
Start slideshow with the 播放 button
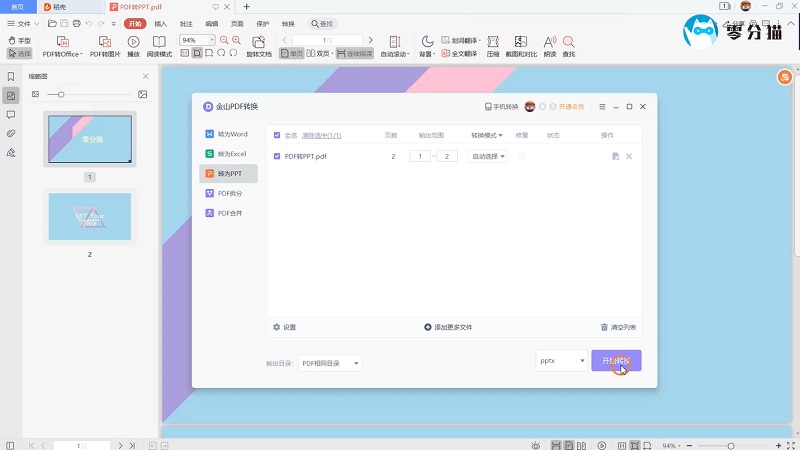point(134,46)
